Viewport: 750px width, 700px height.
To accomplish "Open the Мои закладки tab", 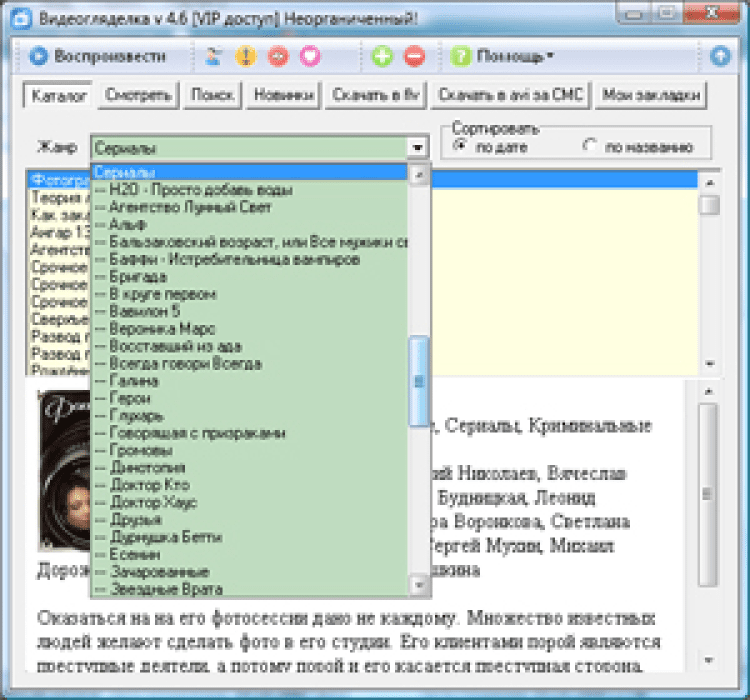I will click(x=651, y=95).
